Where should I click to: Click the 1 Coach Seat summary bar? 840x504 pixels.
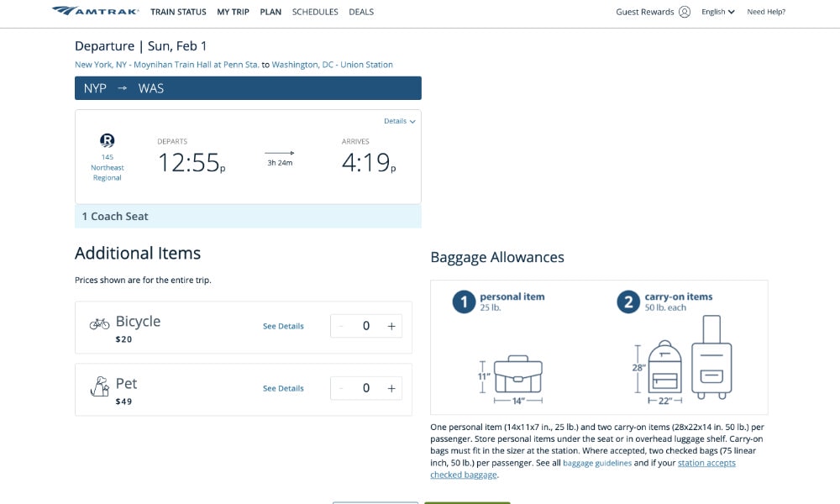point(248,217)
